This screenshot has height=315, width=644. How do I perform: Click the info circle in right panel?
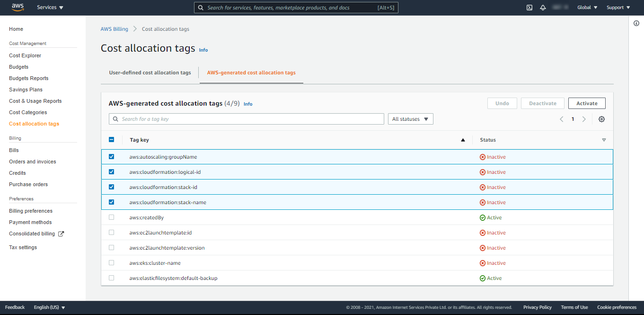tap(636, 24)
